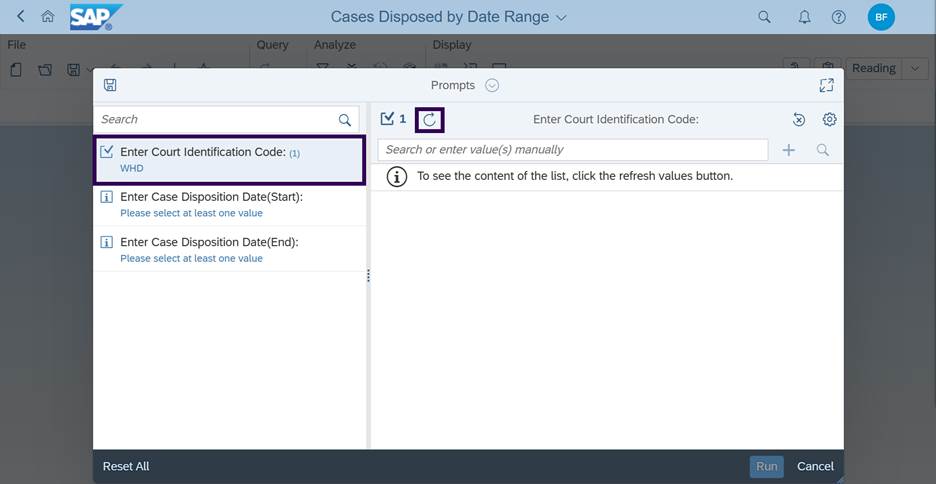
Task: Click the info icon beside Disposition Date(Start)
Action: (x=107, y=197)
